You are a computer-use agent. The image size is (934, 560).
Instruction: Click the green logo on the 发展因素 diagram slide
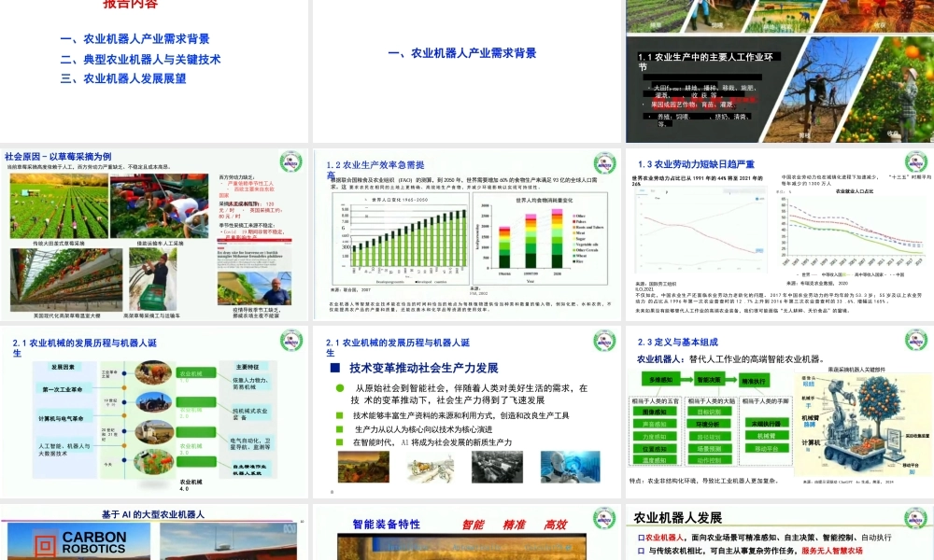(x=291, y=341)
